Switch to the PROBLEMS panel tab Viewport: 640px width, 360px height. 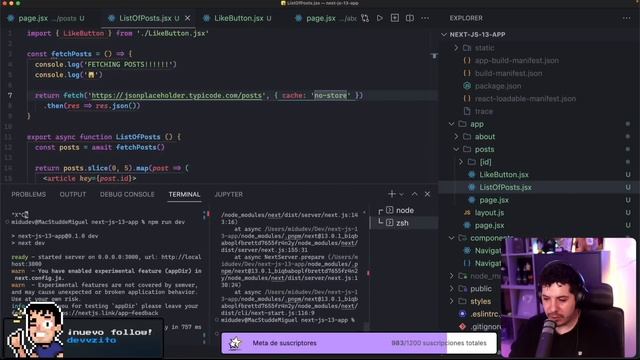(x=29, y=194)
